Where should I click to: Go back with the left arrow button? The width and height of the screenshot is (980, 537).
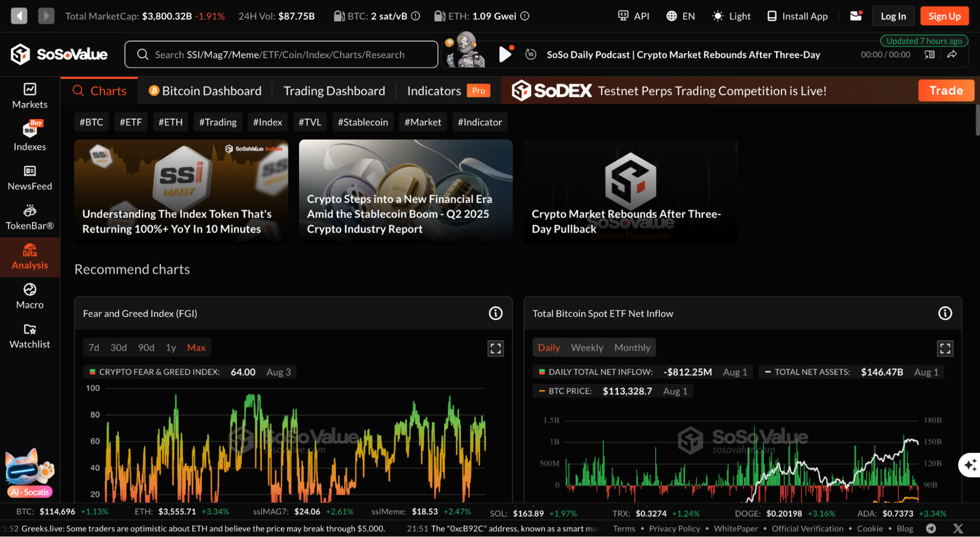[x=19, y=16]
